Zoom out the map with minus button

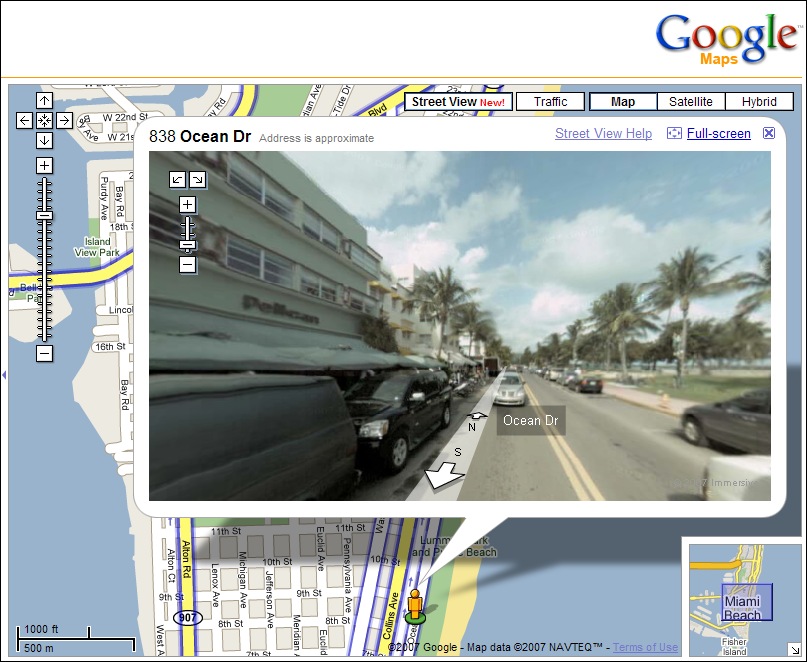[x=44, y=353]
